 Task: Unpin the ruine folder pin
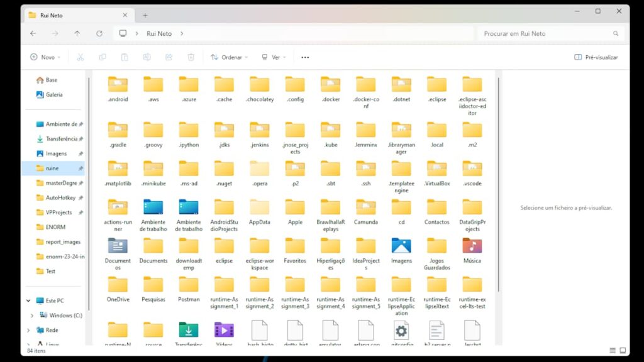click(81, 168)
